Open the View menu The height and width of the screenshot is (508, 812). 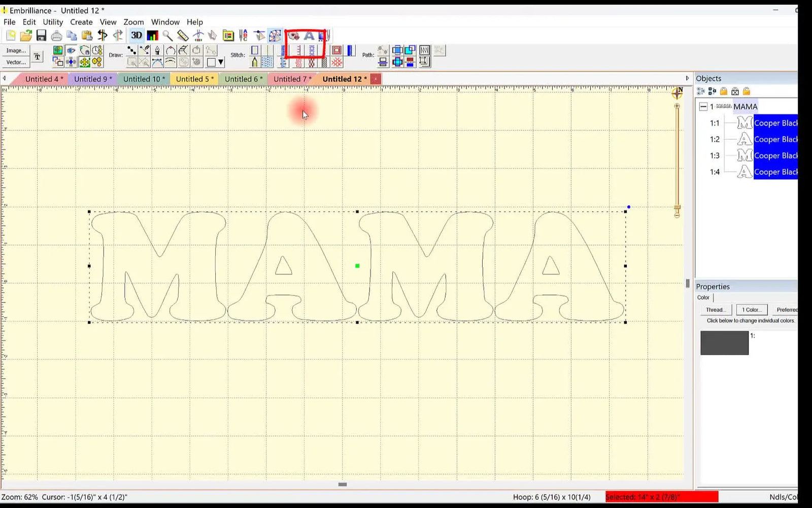click(108, 22)
